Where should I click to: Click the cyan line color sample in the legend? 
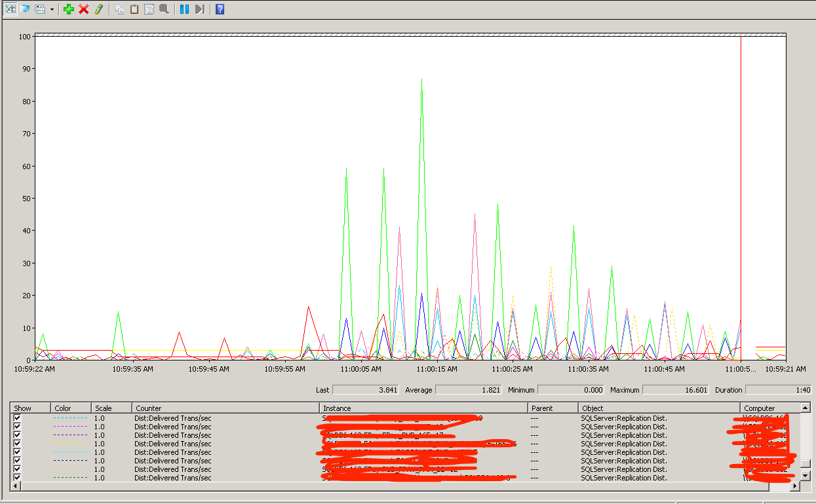coord(70,452)
